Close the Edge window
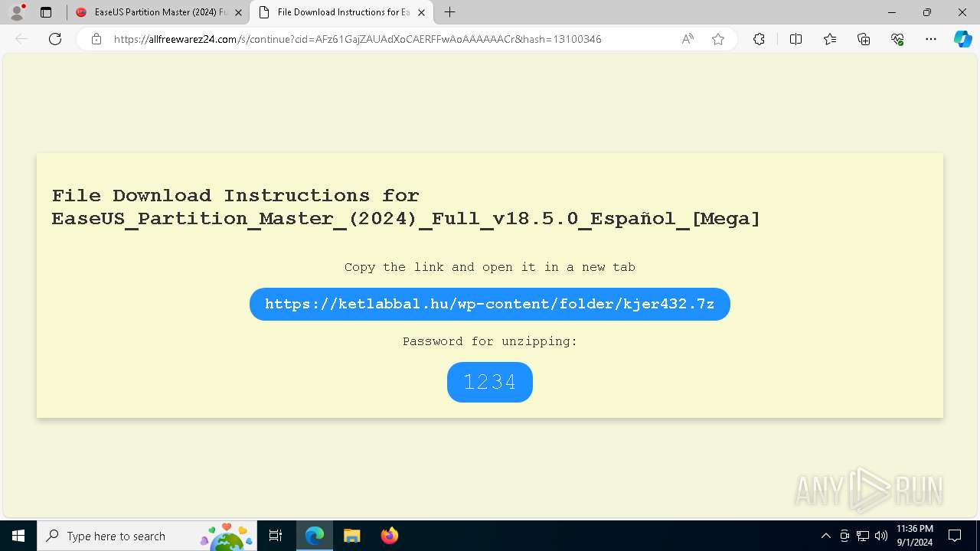Viewport: 980px width, 551px height. pos(962,12)
